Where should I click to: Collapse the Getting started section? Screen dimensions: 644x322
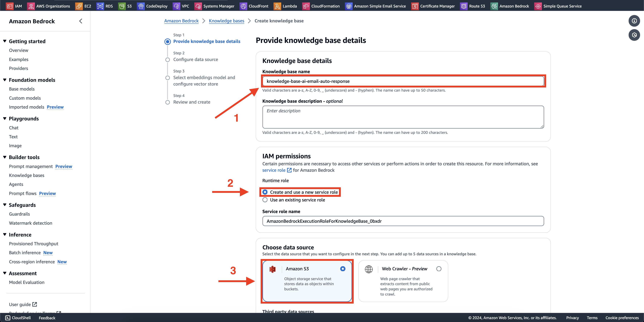click(5, 41)
